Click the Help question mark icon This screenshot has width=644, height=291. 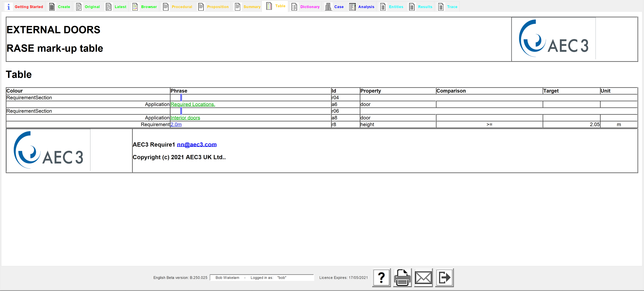pyautogui.click(x=381, y=277)
